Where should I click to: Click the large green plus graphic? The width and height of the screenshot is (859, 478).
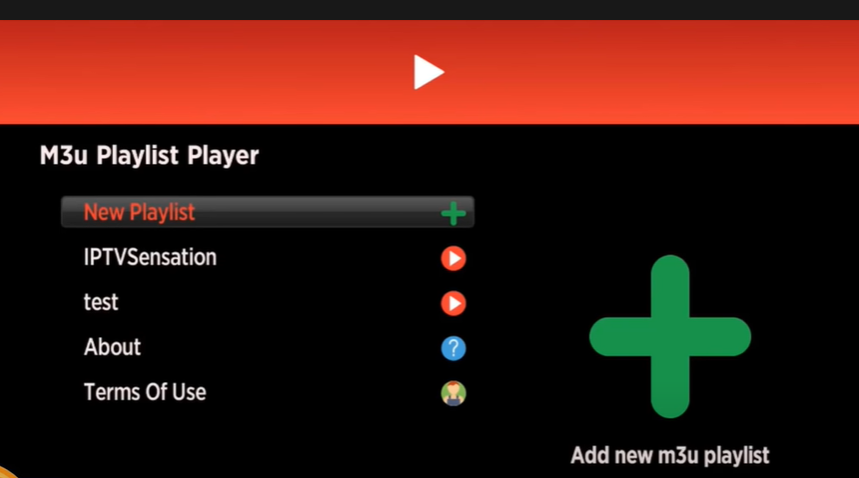670,336
